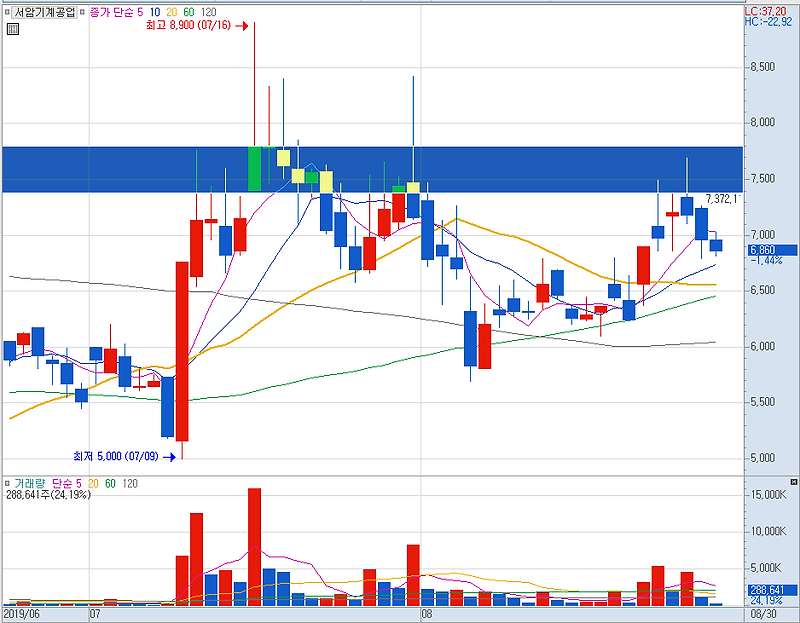Click the 7,500 price axis label
The width and height of the screenshot is (800, 623).
point(762,179)
